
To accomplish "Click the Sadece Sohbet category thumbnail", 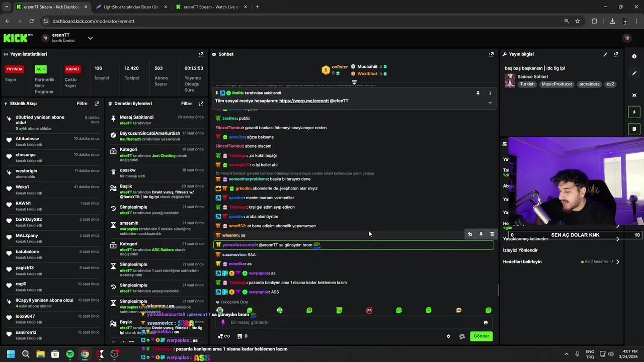I will 510,80.
